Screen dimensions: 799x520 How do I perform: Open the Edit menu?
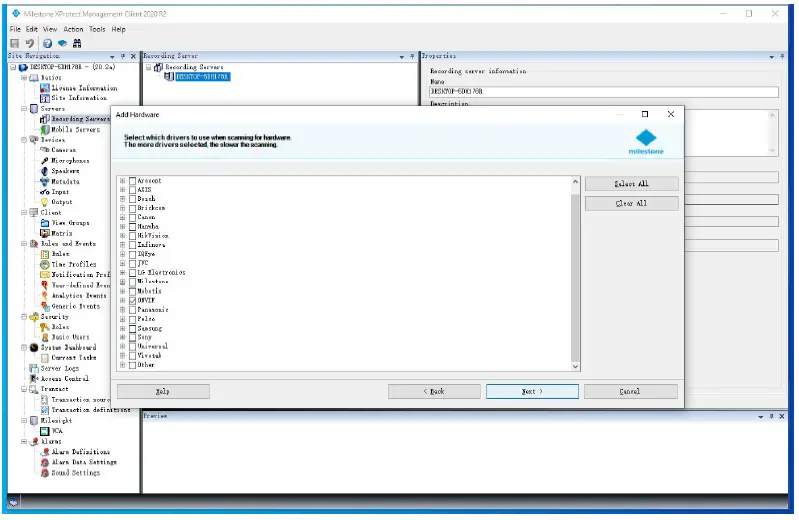(x=32, y=29)
